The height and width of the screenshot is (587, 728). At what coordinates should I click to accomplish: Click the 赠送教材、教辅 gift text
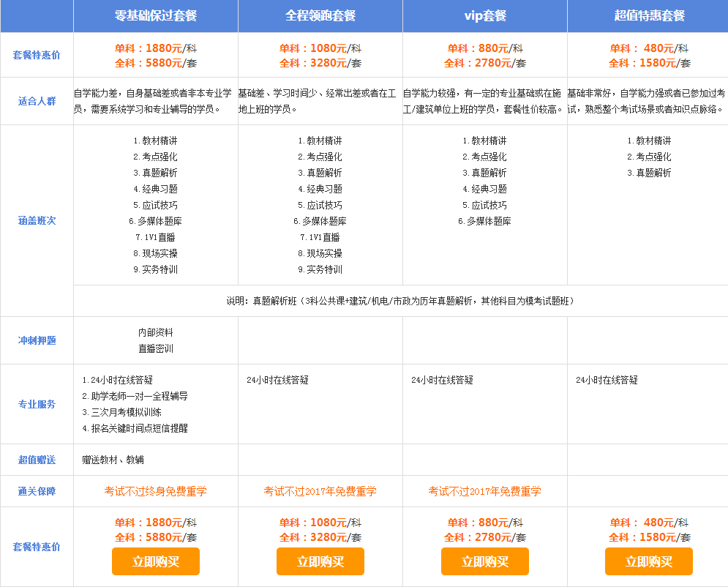[113, 460]
